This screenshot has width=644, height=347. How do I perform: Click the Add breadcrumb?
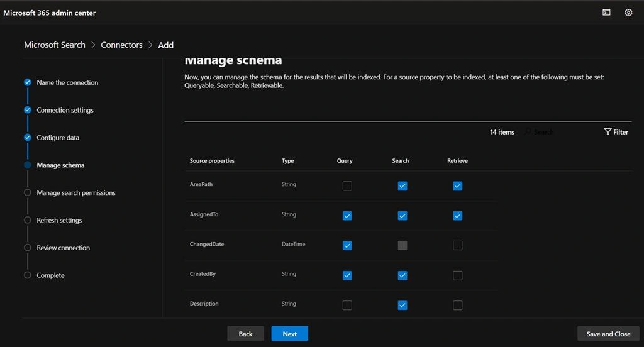(x=165, y=45)
